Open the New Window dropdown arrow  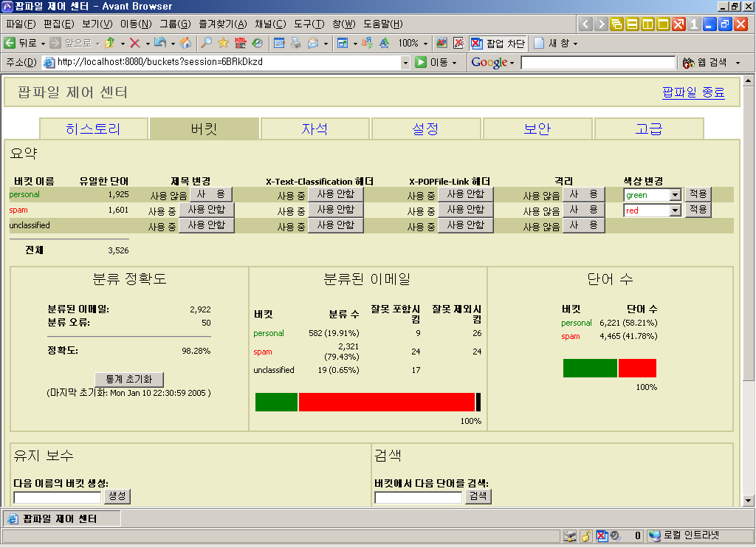point(574,44)
